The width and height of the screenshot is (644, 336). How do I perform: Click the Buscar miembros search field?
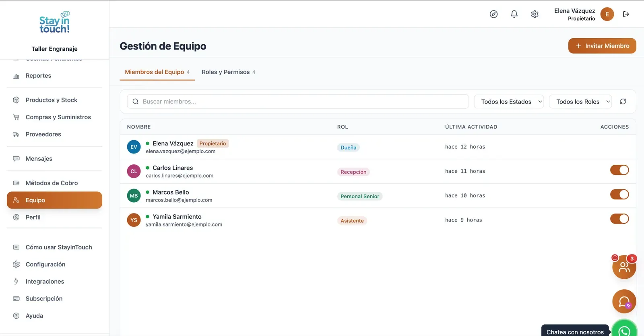(x=298, y=102)
